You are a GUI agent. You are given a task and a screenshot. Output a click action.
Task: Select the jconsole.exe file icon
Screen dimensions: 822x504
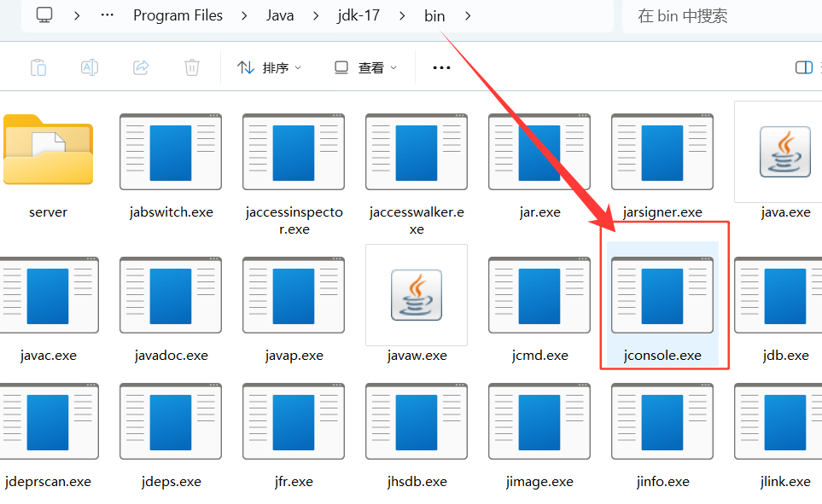662,295
